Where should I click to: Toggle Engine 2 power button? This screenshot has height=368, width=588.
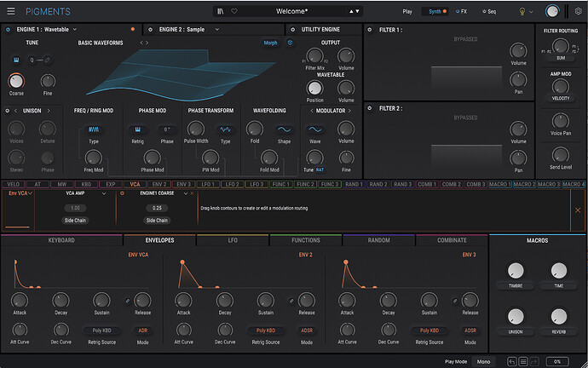(x=150, y=29)
